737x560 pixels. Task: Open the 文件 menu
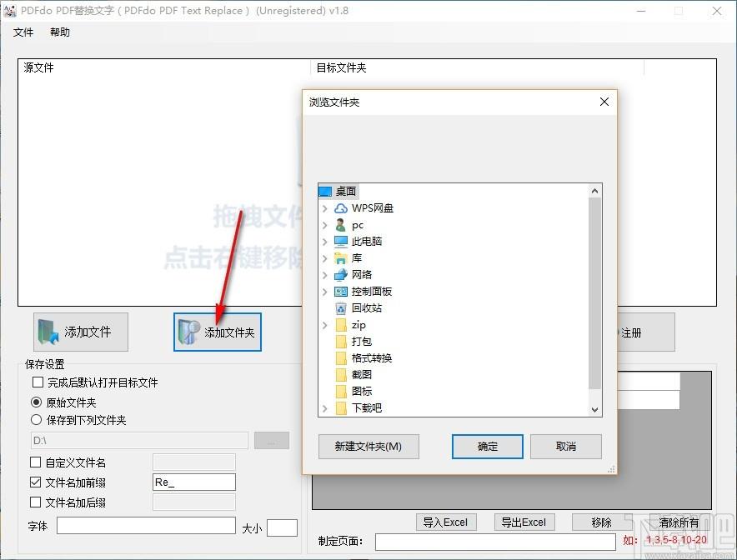(23, 32)
